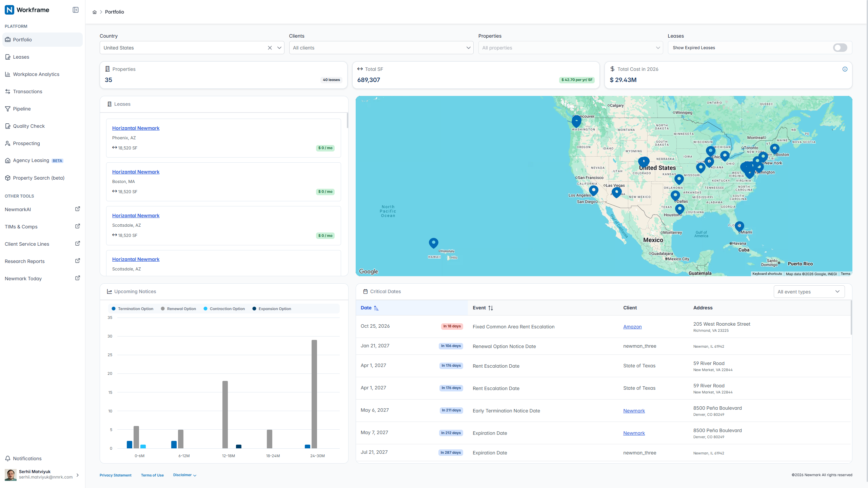This screenshot has height=488, width=868.
Task: Click Expansion Option color swatch
Action: [x=254, y=309]
